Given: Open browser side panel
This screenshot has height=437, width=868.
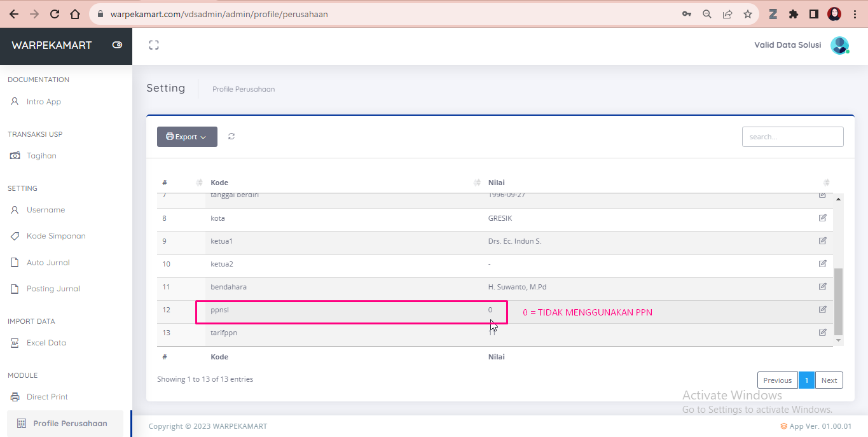Looking at the screenshot, I should point(814,14).
